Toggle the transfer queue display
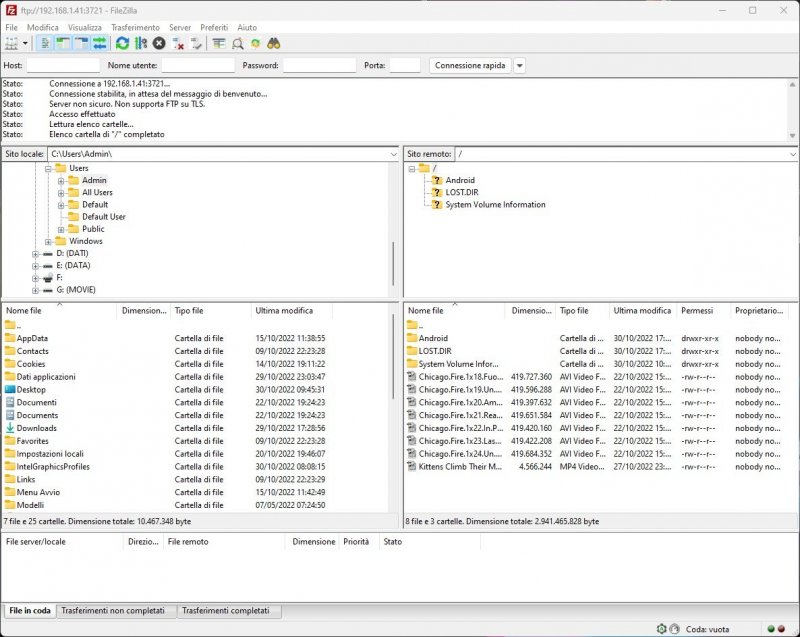 pyautogui.click(x=100, y=44)
